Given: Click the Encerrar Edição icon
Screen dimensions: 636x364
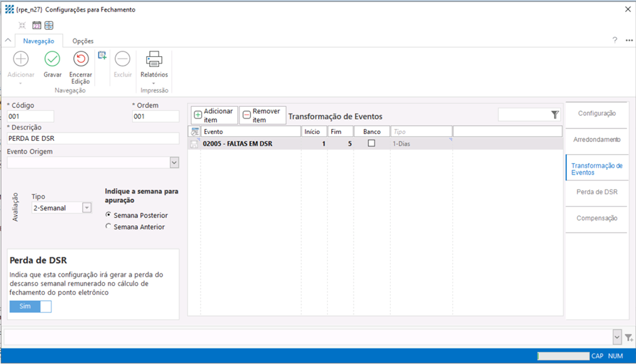Looking at the screenshot, I should pos(81,60).
